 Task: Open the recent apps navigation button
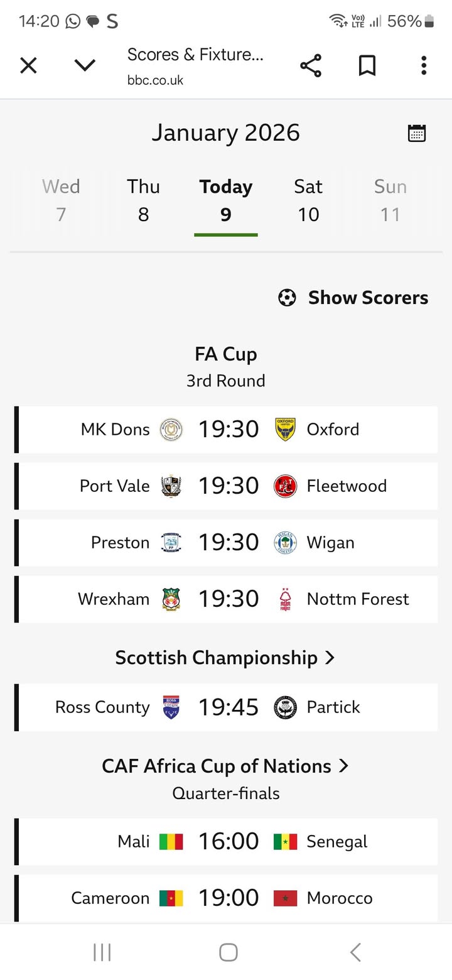pyautogui.click(x=102, y=952)
